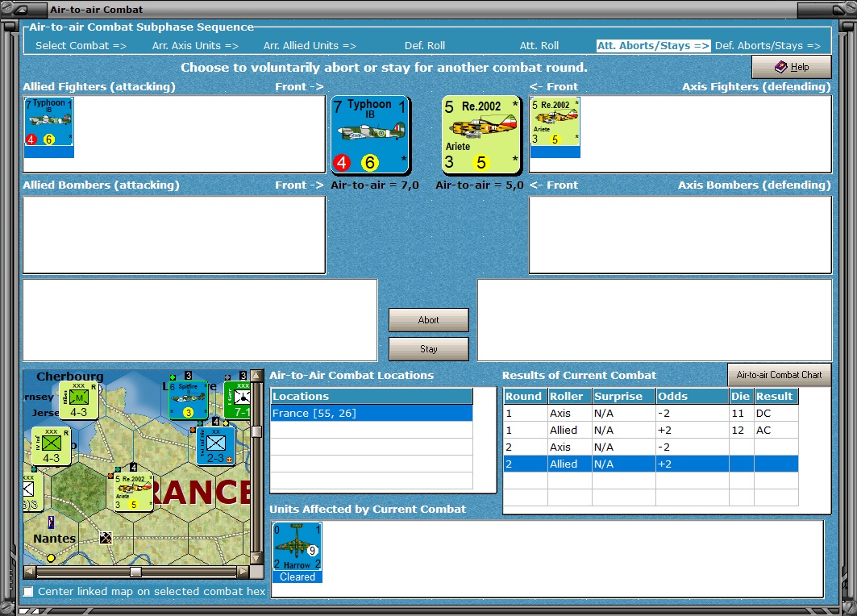This screenshot has height=616, width=857.
Task: Click the AC result cell
Action: click(776, 431)
